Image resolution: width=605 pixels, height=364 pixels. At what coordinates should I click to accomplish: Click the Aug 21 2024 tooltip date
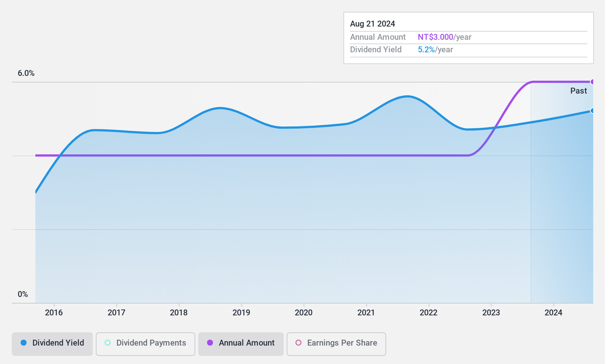tap(373, 24)
